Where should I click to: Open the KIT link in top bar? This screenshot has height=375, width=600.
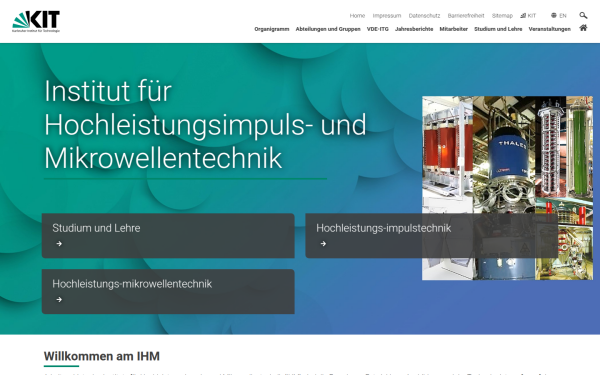[x=528, y=16]
